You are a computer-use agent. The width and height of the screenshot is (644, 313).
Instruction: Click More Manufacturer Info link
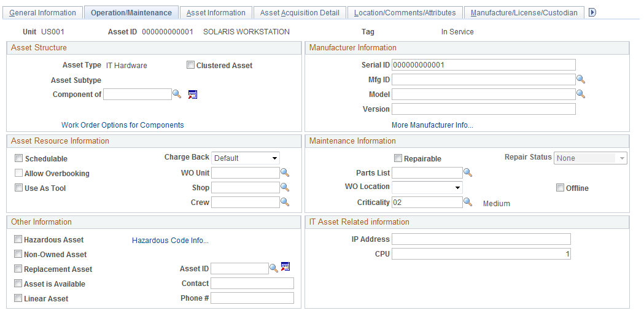[432, 125]
